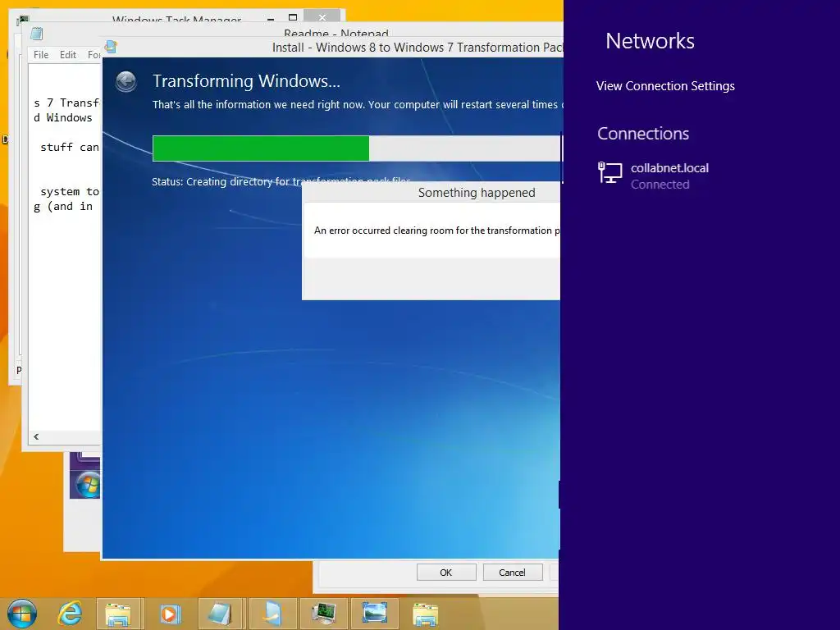Image resolution: width=840 pixels, height=630 pixels.
Task: Click the left scroll arrow in Notepad
Action: (x=36, y=436)
